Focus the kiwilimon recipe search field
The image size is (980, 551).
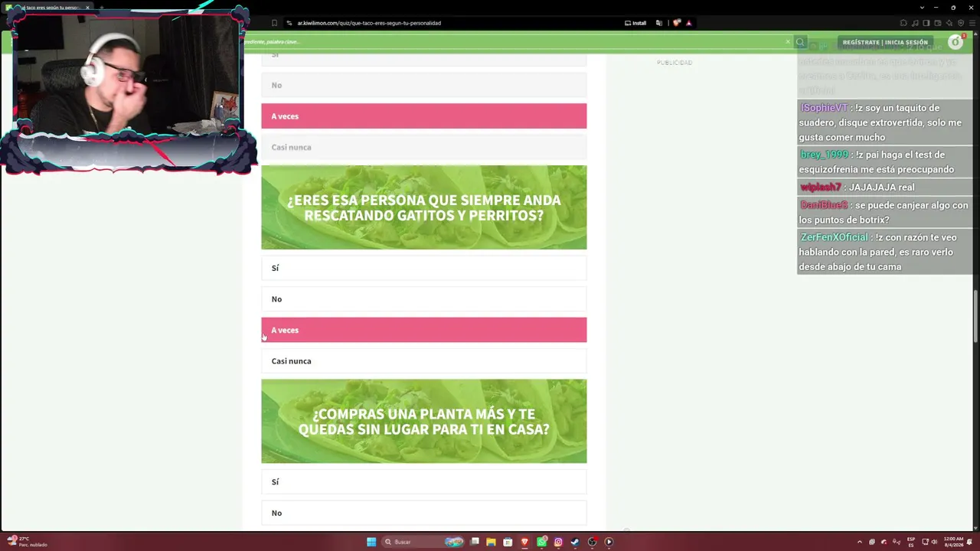coord(514,42)
